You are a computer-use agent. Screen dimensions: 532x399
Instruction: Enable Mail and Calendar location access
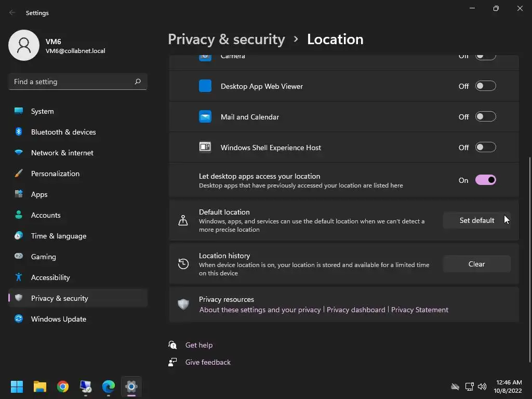[486, 117]
